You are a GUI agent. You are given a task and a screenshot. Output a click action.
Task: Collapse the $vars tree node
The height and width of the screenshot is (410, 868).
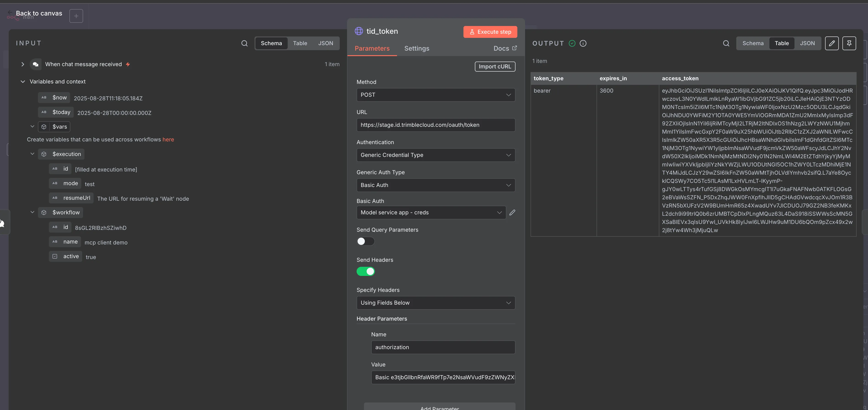point(32,127)
